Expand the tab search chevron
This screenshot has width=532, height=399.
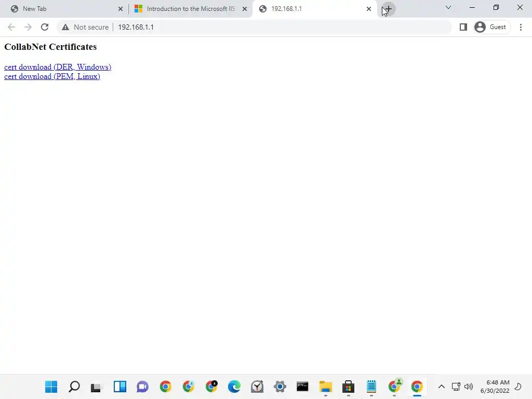click(448, 7)
